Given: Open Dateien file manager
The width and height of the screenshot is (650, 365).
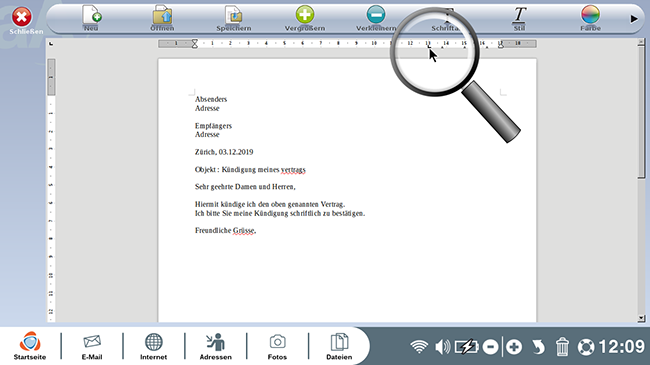Looking at the screenshot, I should pos(339,347).
